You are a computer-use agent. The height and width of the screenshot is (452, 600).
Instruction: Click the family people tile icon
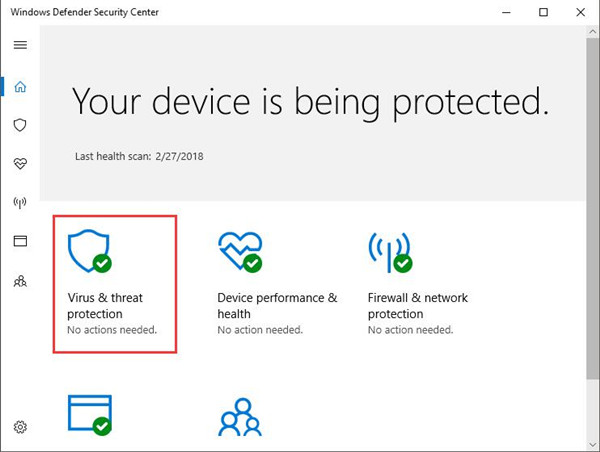240,417
